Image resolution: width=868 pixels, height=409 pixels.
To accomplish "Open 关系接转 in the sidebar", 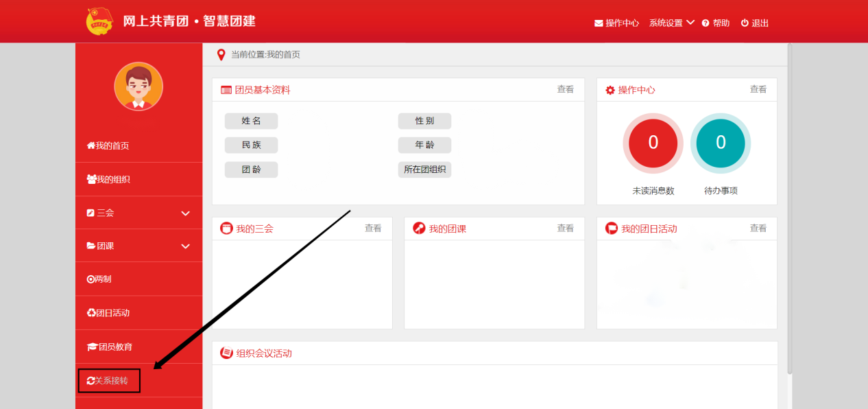I will tap(108, 381).
